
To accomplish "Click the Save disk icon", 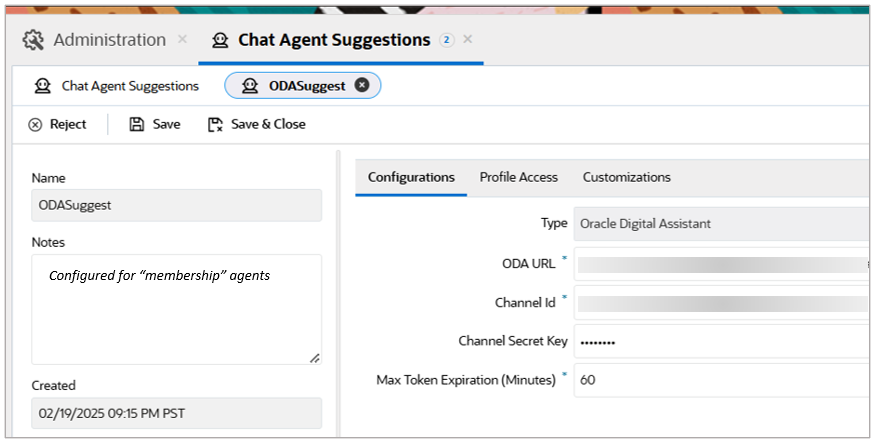I will click(x=137, y=125).
